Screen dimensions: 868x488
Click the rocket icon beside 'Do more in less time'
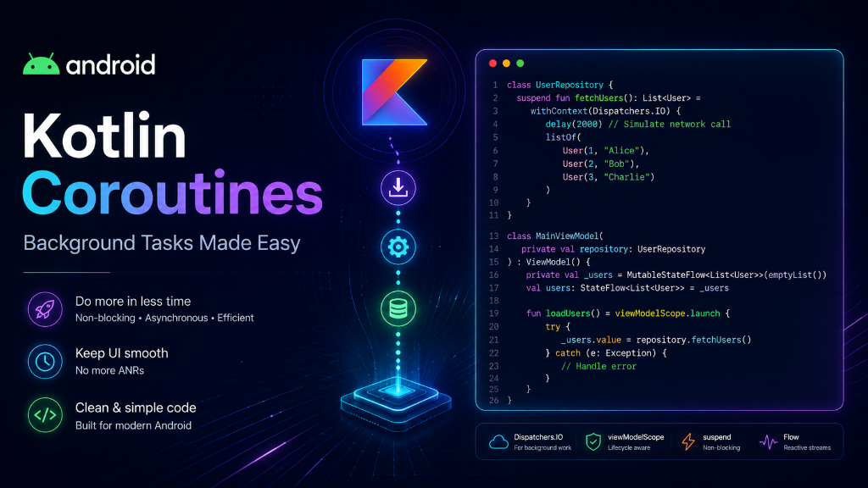[x=45, y=309]
